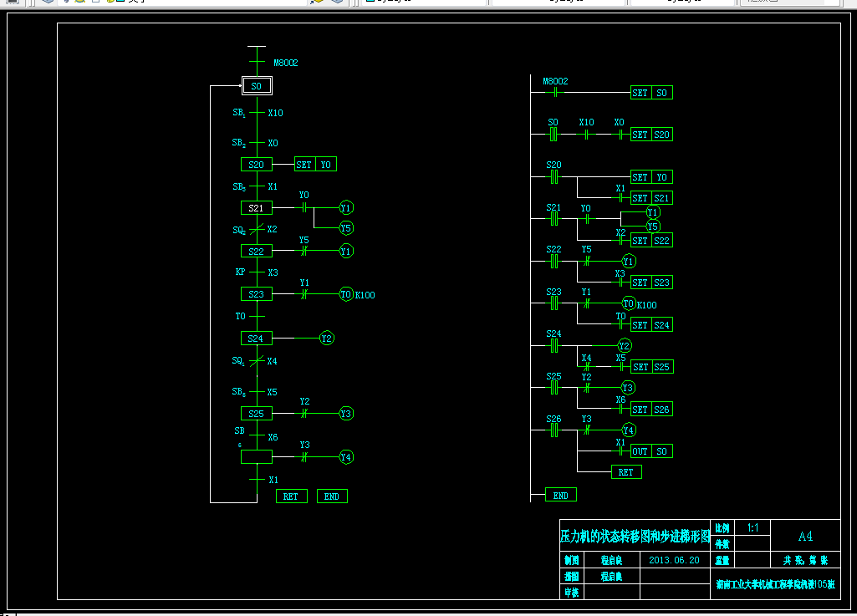Click the RET box in state diagram
Viewport: 857px width, 616px height.
pyautogui.click(x=291, y=496)
